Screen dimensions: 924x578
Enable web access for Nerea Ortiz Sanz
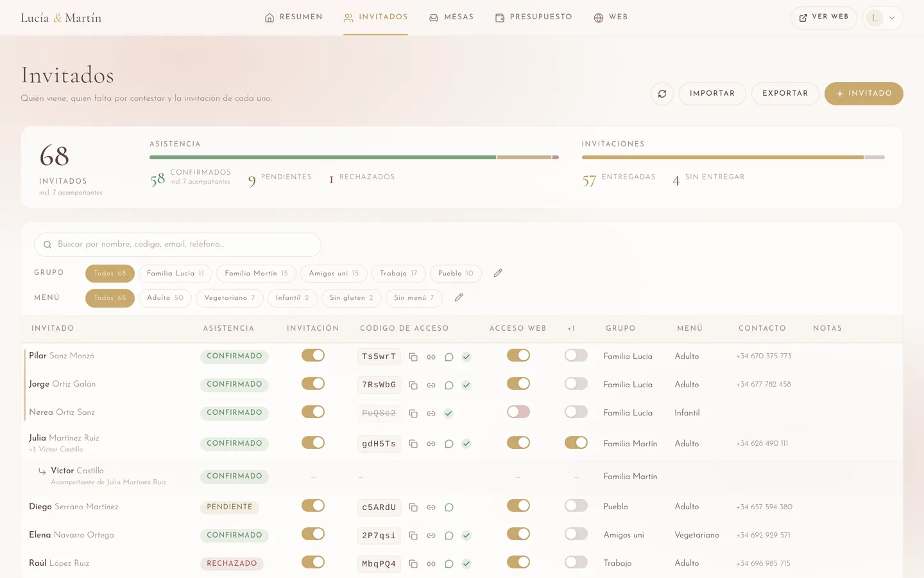[x=518, y=412]
